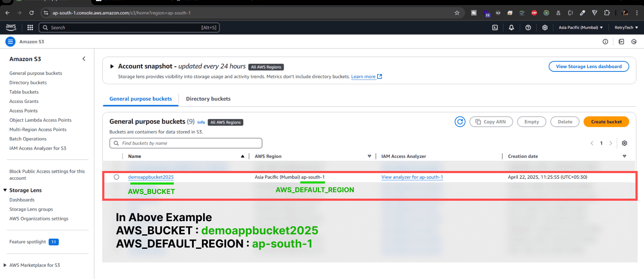Open the help question mark icon
Screen dimensions: 644x279
528,28
